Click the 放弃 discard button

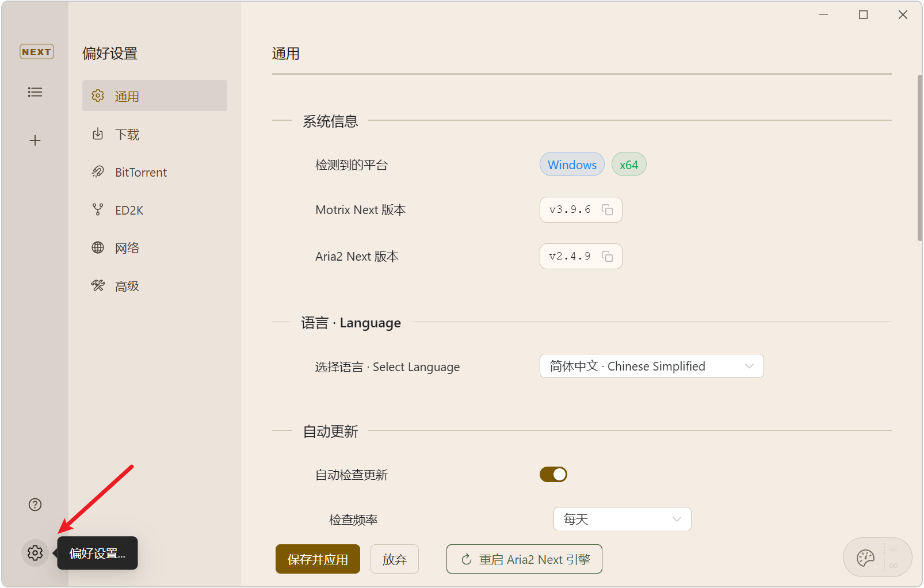395,559
